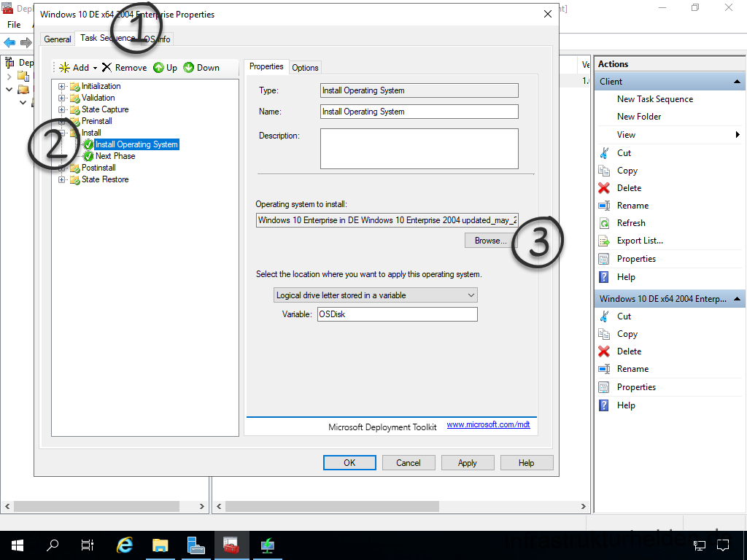
Task: Switch to the General tab
Action: pos(58,39)
